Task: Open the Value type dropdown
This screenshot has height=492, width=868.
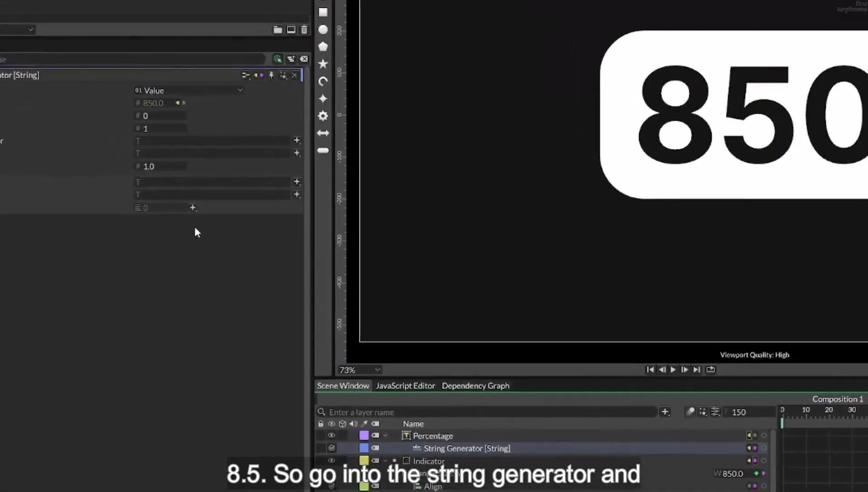Action: [x=189, y=90]
